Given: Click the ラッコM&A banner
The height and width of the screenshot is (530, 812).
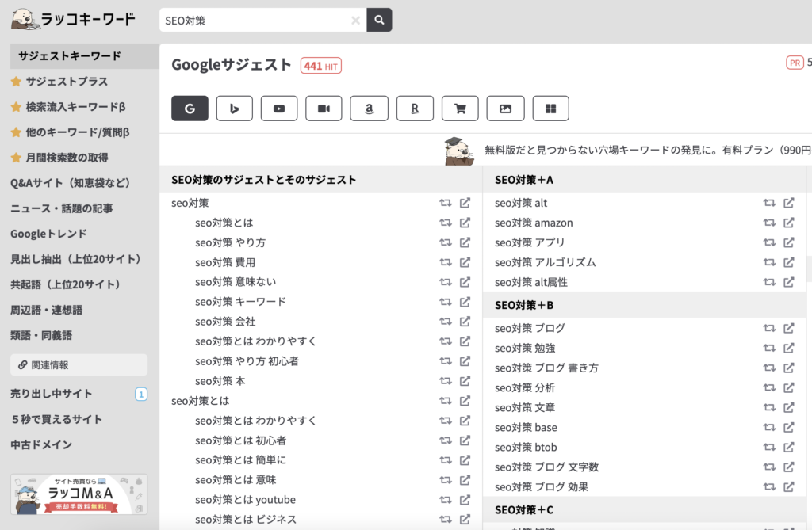Looking at the screenshot, I should [x=79, y=494].
